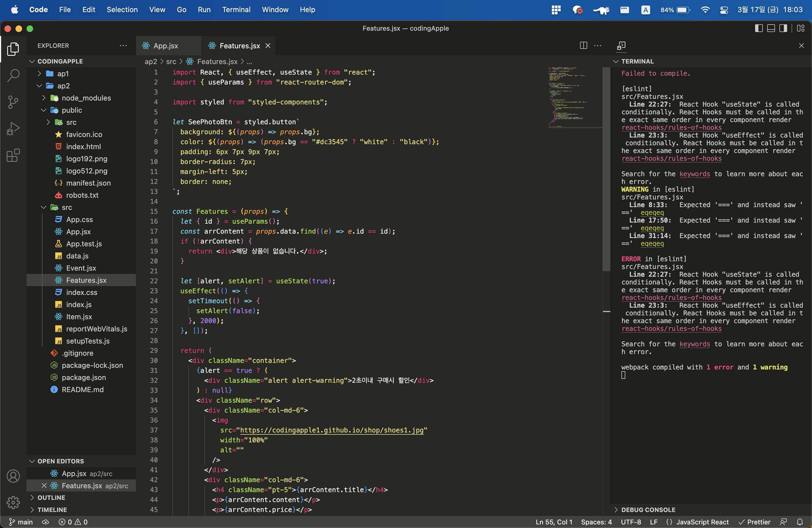The height and width of the screenshot is (528, 812).
Task: Open first react-hooks/rules-of-hooks terminal link
Action: coord(671,128)
